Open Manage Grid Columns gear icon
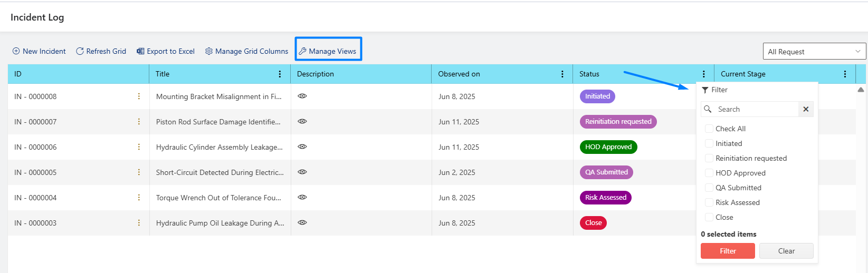 [209, 51]
